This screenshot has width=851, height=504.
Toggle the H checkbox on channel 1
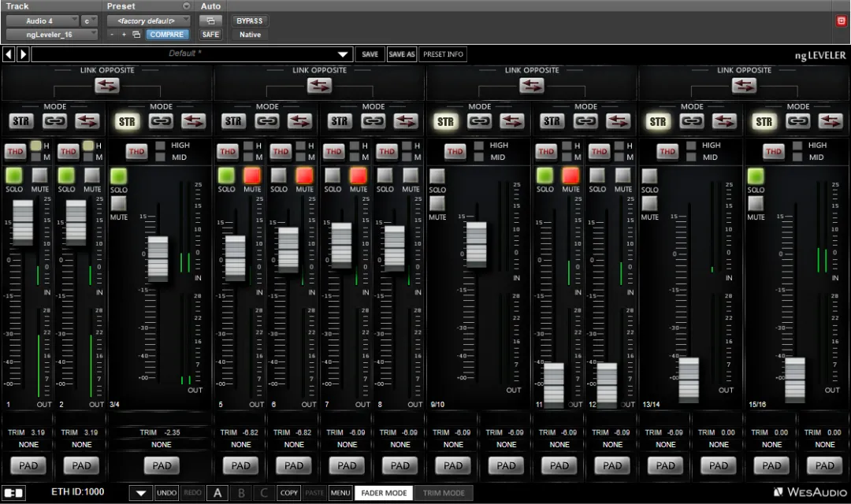pyautogui.click(x=35, y=146)
